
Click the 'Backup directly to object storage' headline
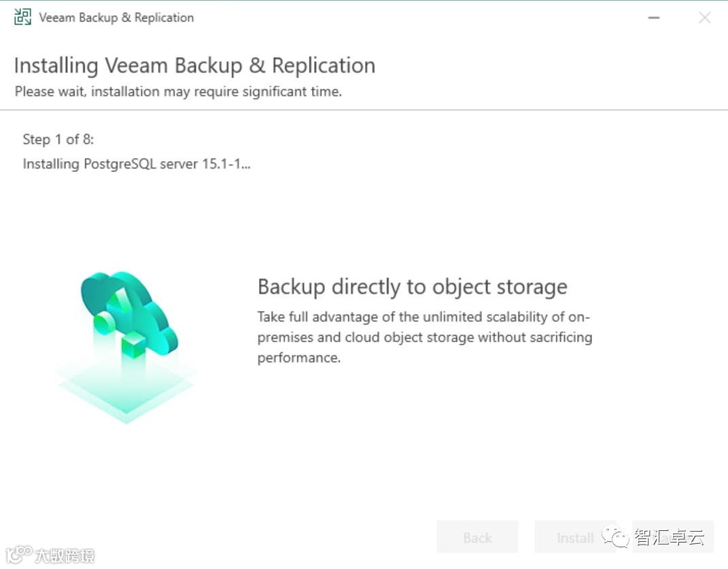coord(412,286)
